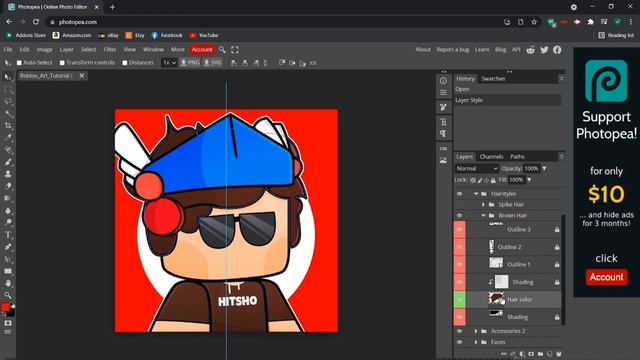Open the File menu
Screen dimensions: 640x360
8,49
